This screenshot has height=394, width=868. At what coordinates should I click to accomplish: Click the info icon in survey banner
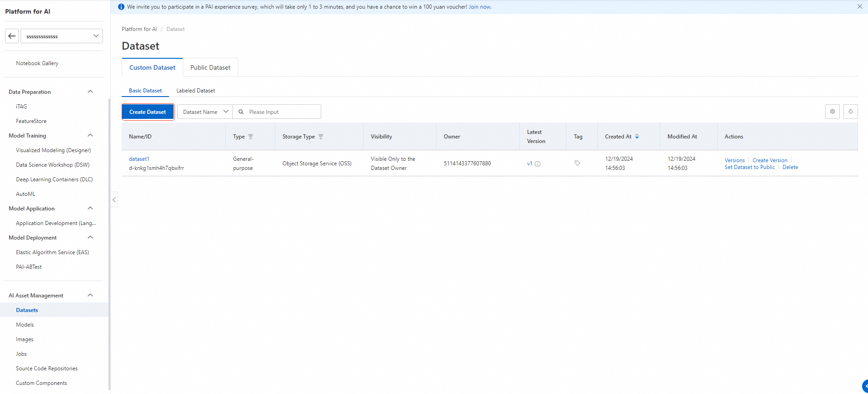tap(121, 7)
